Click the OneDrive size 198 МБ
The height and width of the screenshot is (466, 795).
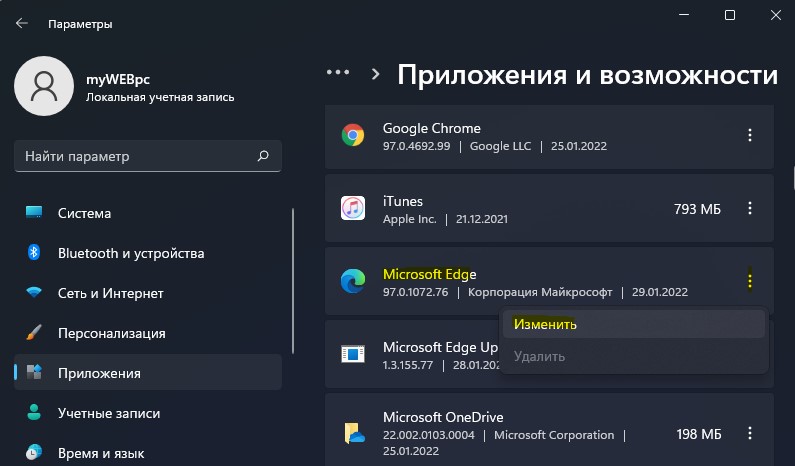tap(699, 434)
